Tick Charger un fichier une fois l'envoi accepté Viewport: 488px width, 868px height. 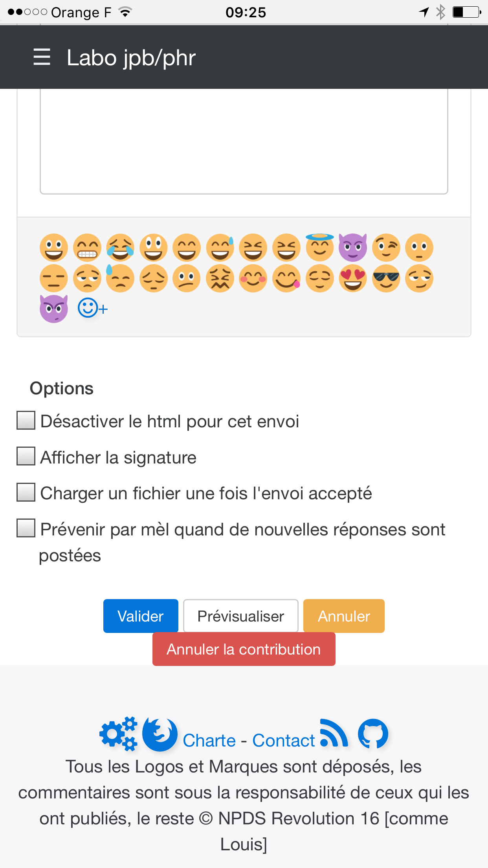click(x=26, y=492)
